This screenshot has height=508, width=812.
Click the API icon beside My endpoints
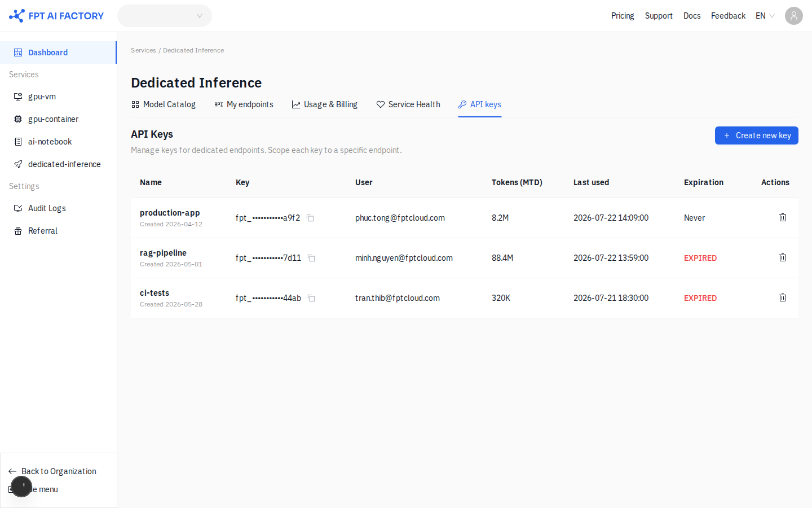click(x=219, y=104)
